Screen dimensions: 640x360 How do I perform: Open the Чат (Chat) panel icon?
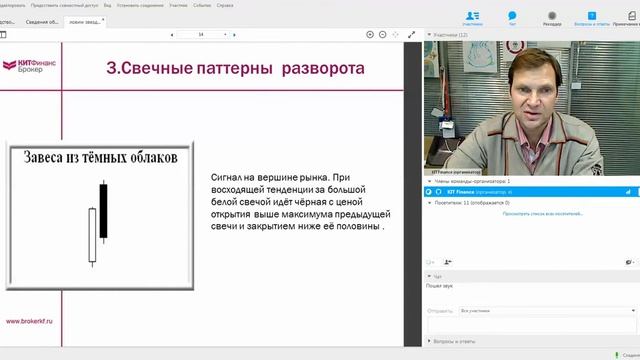point(512,18)
